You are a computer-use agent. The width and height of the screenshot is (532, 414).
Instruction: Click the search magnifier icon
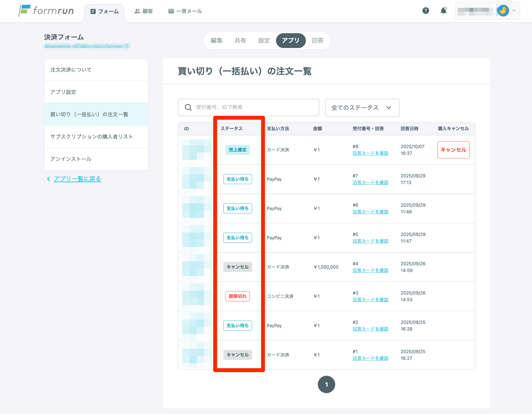188,107
